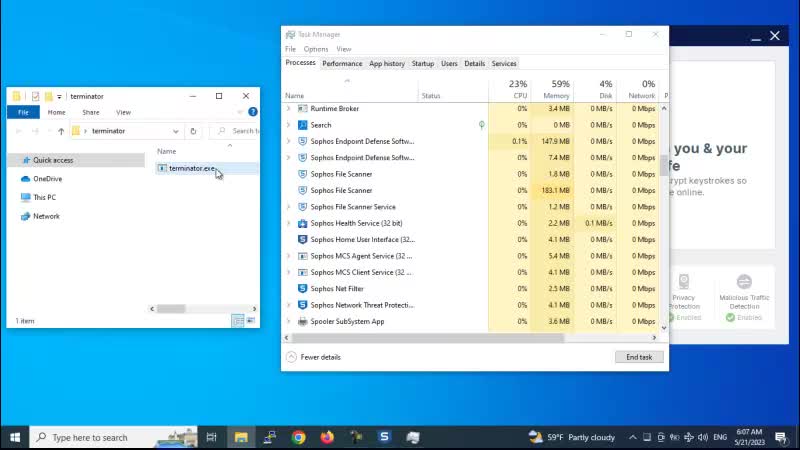
Task: Select Sophos Net Filter process icon
Action: tap(303, 289)
